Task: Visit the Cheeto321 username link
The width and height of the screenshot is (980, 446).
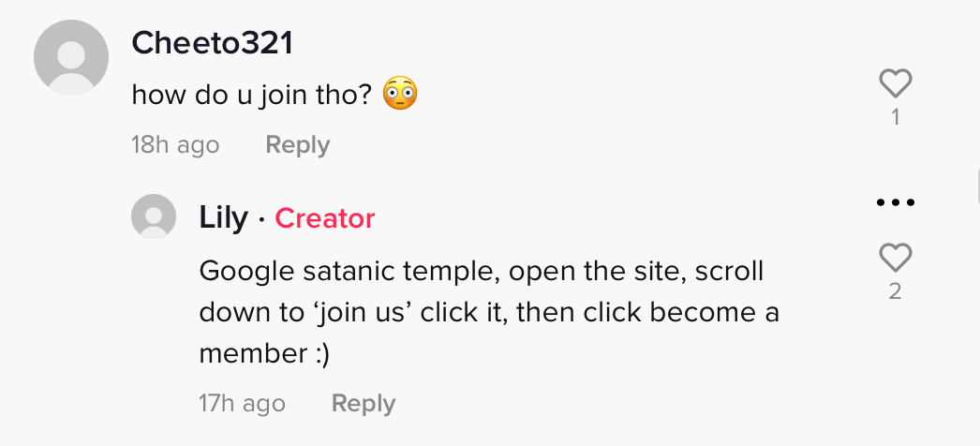Action: click(x=213, y=43)
